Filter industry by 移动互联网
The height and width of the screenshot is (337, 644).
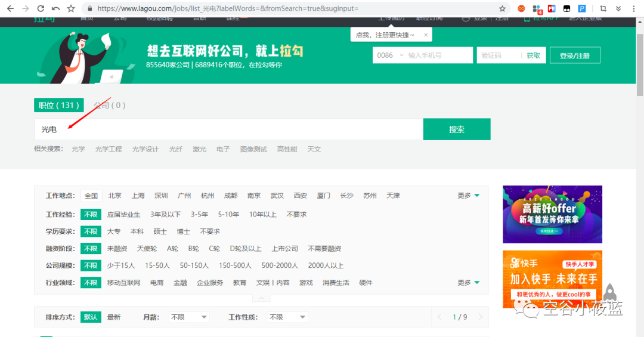click(x=123, y=283)
